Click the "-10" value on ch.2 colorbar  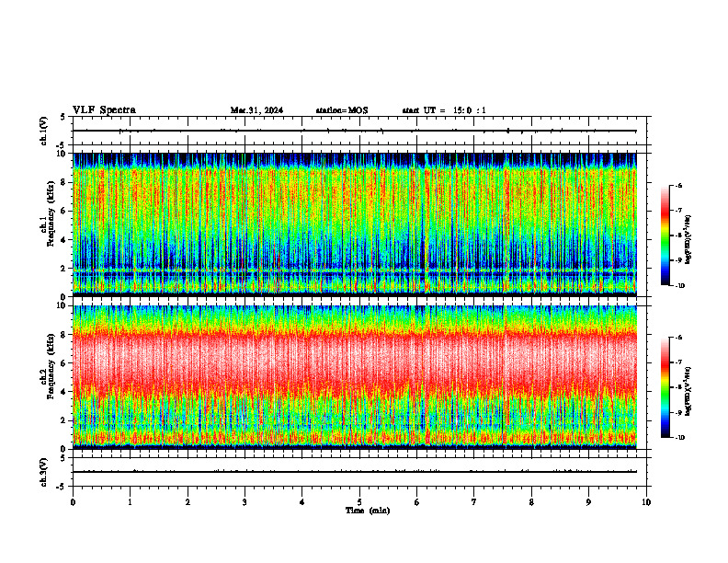coord(679,437)
